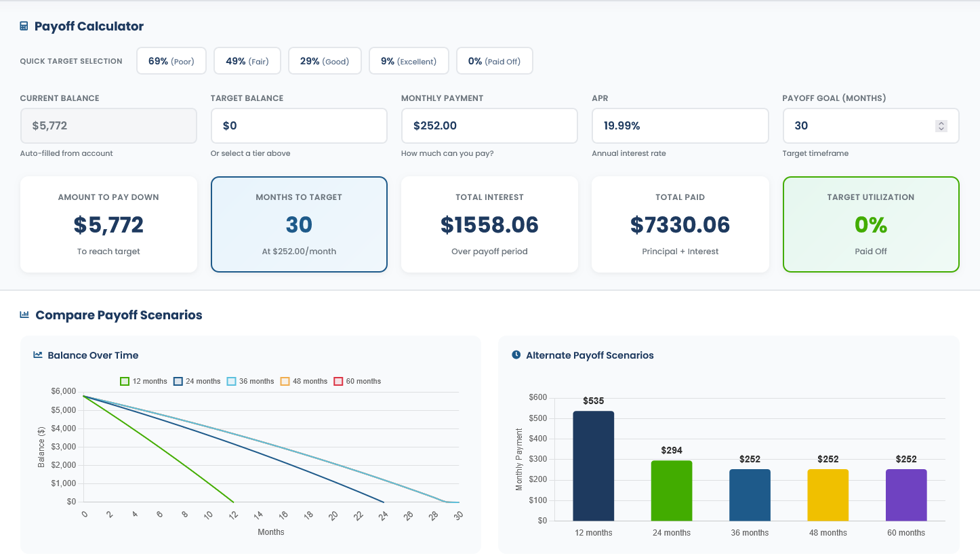
Task: Click the bar-chart icon next to Compare Payoff Scenarios
Action: pos(24,315)
